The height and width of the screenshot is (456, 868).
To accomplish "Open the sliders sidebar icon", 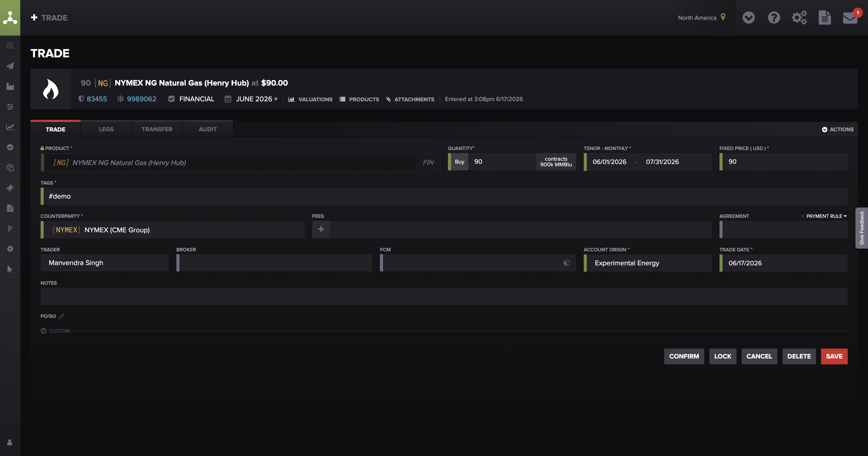I will coord(10,106).
